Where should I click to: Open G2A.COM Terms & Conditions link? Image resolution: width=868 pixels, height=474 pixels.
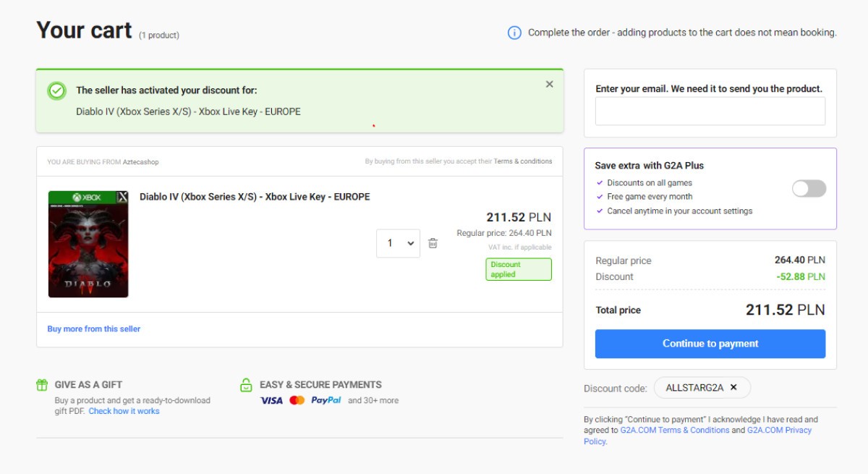pyautogui.click(x=675, y=430)
